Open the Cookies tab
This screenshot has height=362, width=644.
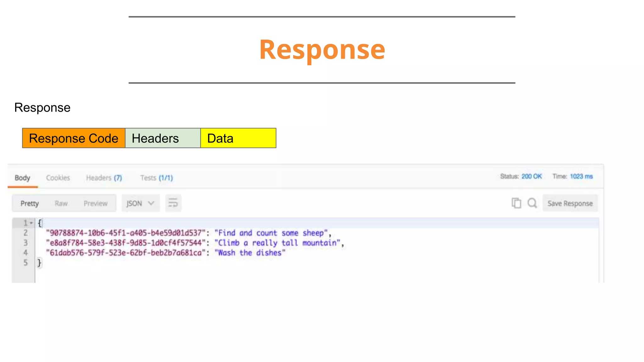[58, 178]
